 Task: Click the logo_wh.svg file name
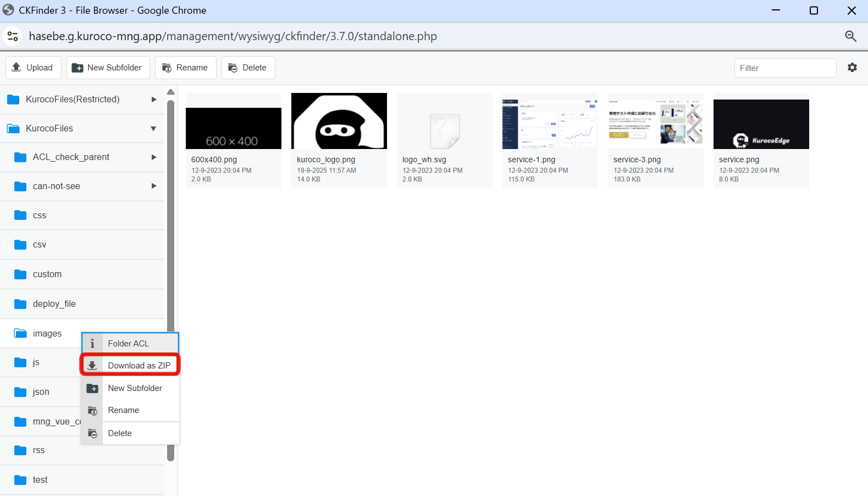pyautogui.click(x=424, y=159)
